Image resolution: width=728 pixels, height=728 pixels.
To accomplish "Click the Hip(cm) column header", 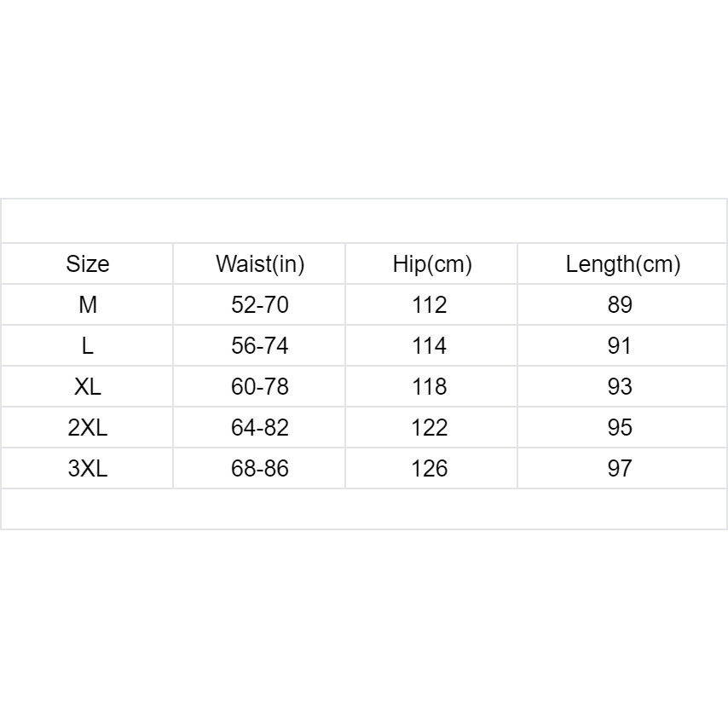I will (x=431, y=264).
